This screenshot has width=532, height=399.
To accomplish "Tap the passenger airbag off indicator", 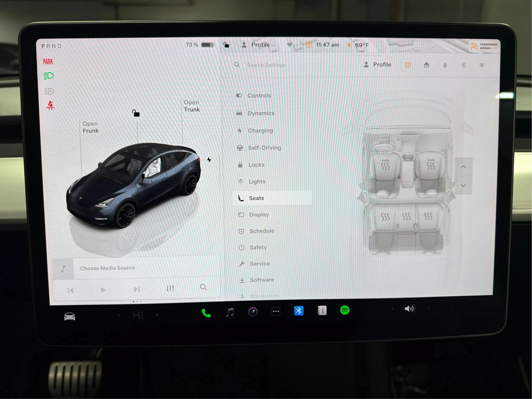I will [x=484, y=46].
